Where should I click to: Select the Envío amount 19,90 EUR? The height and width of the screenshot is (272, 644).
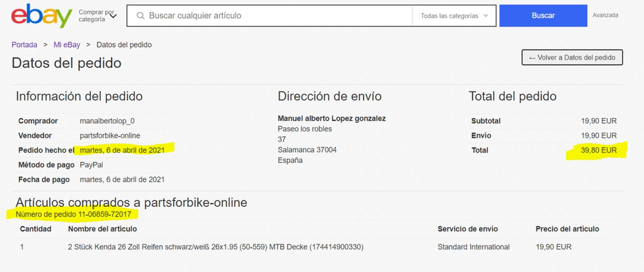[x=599, y=135]
